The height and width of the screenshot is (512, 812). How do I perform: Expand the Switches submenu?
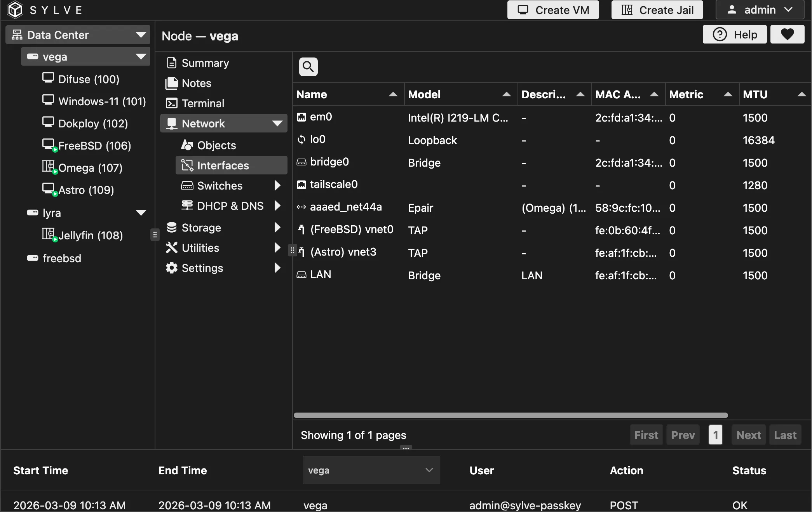point(277,185)
